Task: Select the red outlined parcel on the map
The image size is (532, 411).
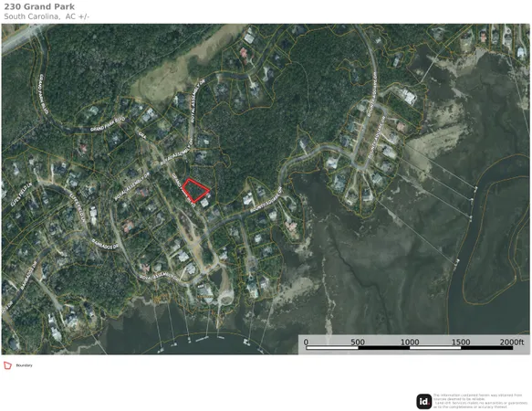Action: point(195,191)
